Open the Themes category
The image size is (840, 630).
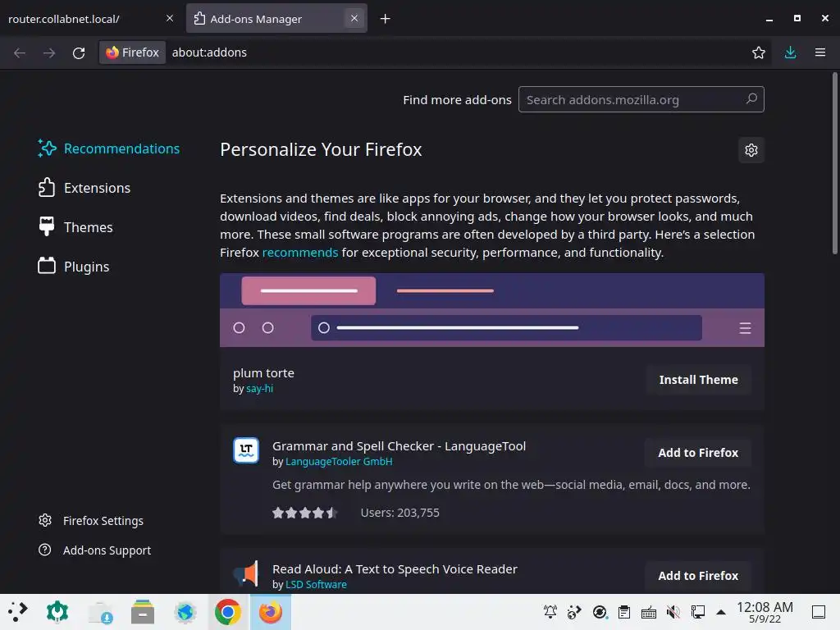point(75,227)
